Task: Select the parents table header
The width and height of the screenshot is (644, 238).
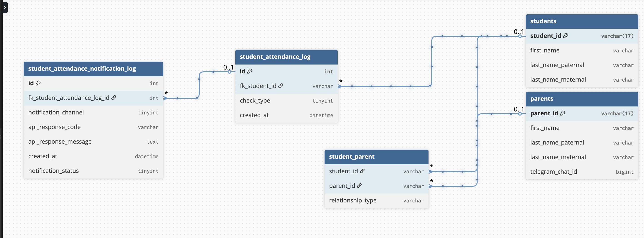Action: click(582, 99)
